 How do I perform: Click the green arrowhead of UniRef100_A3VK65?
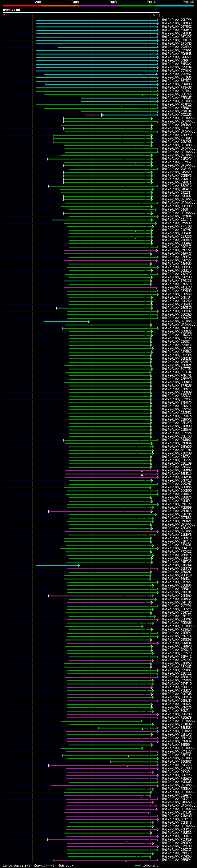point(150,856)
